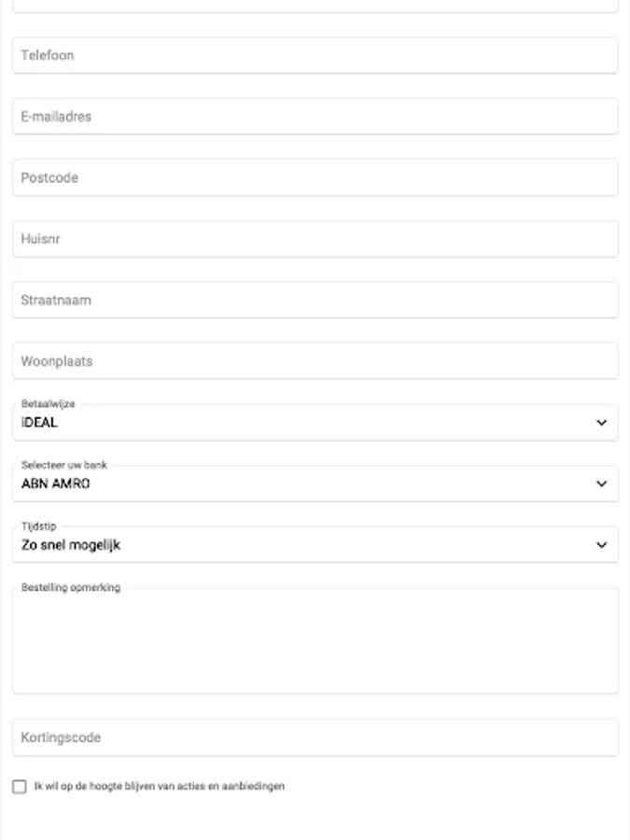Focus the Straatnaam field

coord(315,301)
